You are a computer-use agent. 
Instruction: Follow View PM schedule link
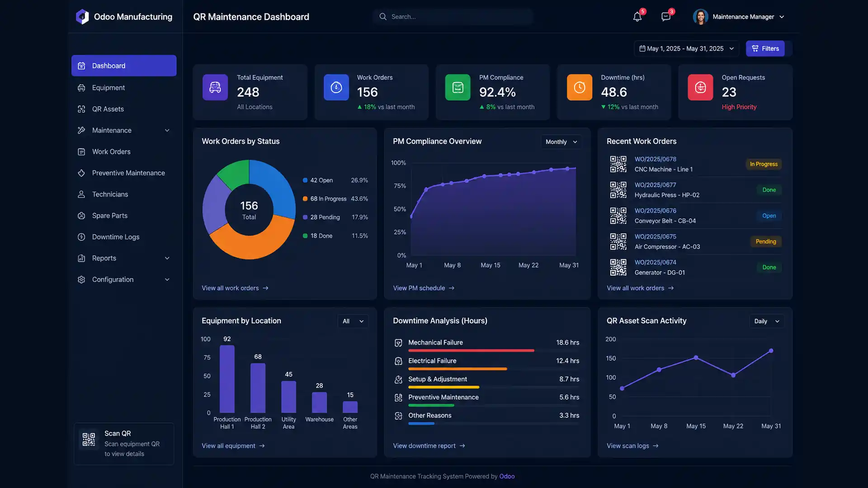(x=424, y=288)
